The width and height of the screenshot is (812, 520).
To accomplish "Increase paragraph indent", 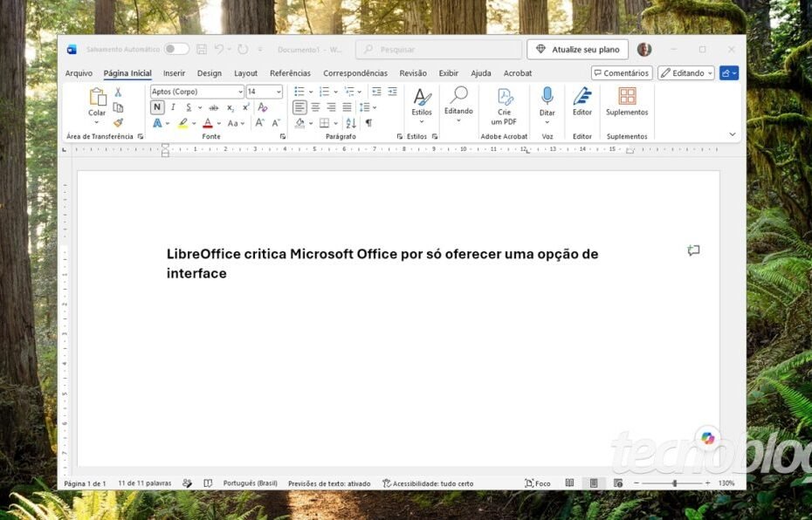I will coord(393,92).
